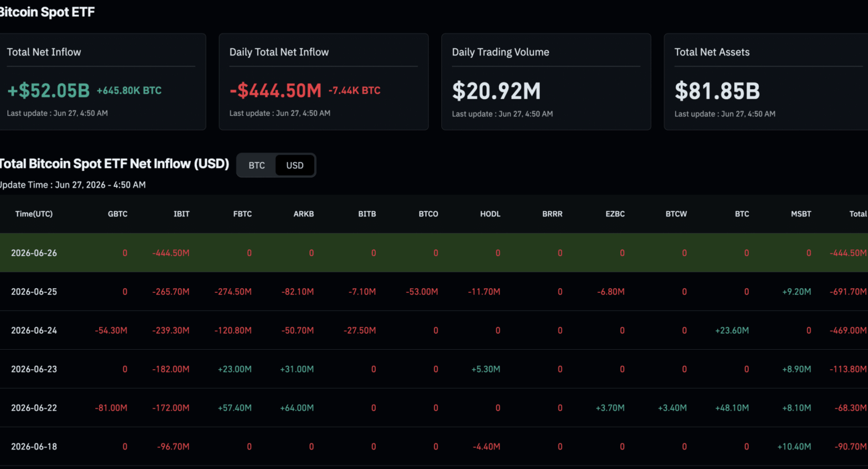Switch the inflow unit to BTC
The width and height of the screenshot is (868, 469).
(x=257, y=165)
